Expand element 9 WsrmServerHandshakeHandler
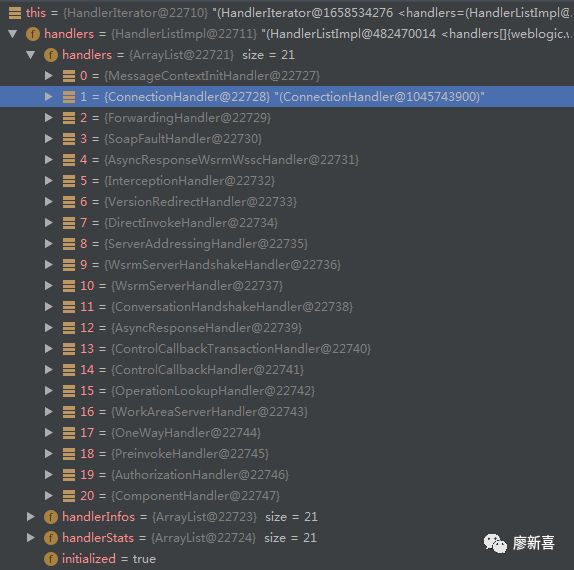574x570 pixels. 48,265
